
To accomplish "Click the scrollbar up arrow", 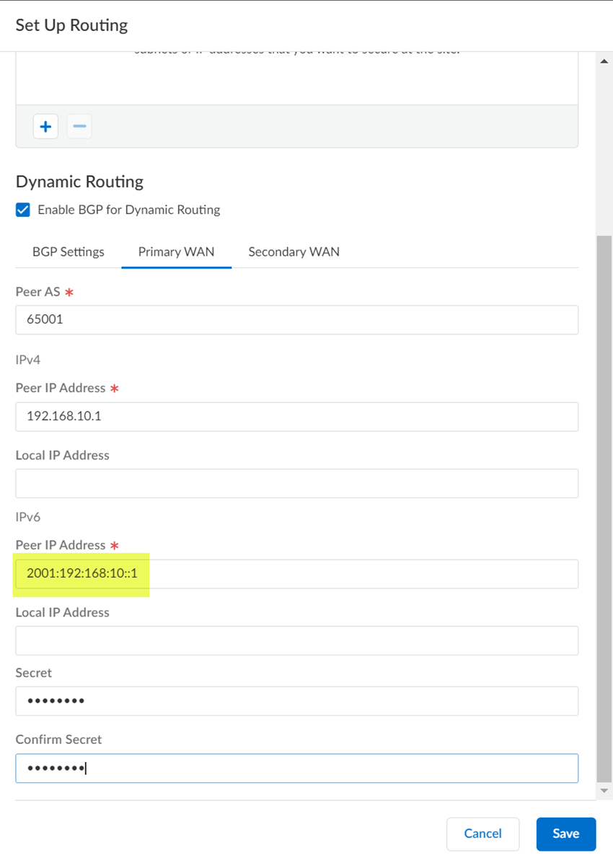I will tap(604, 62).
